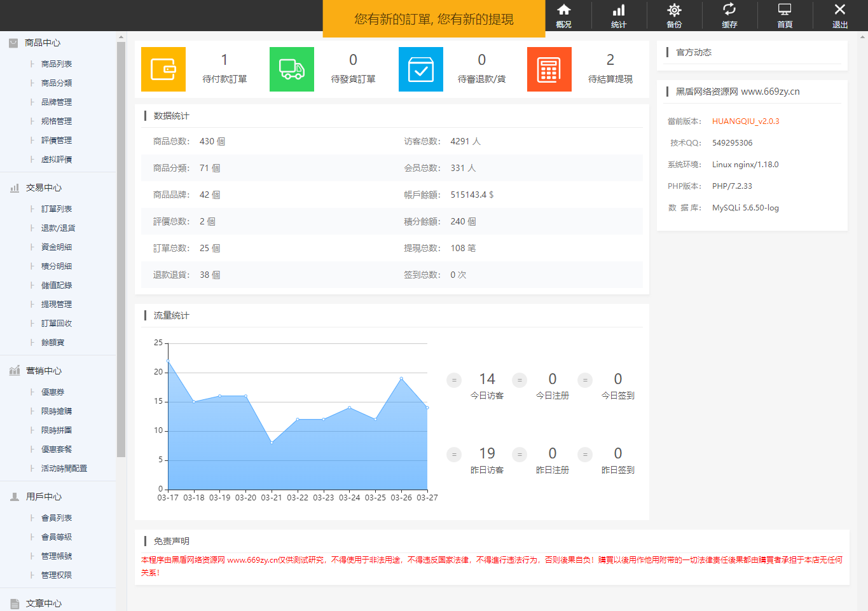Open the 概況 overview home icon
Screen dimensions: 868x611
pyautogui.click(x=563, y=10)
